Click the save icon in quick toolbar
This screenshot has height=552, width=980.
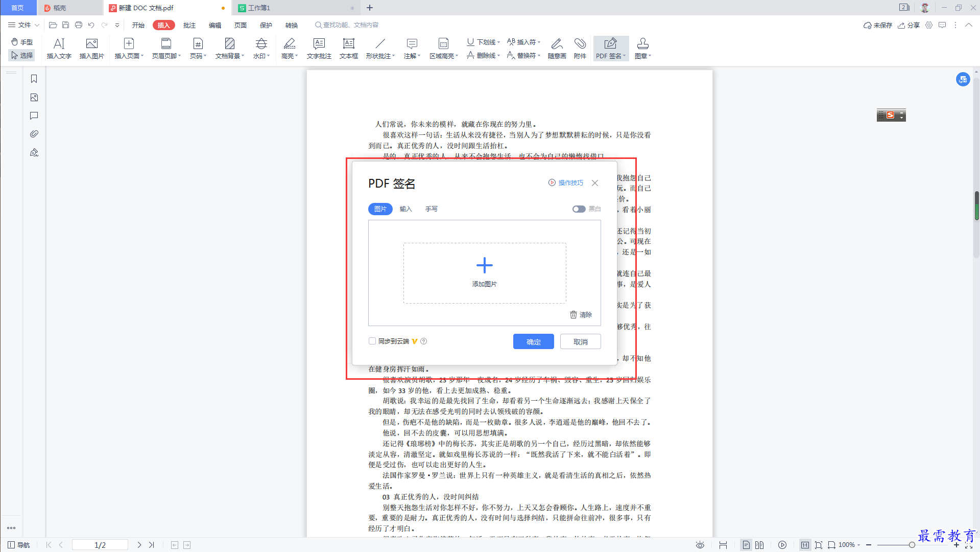65,25
